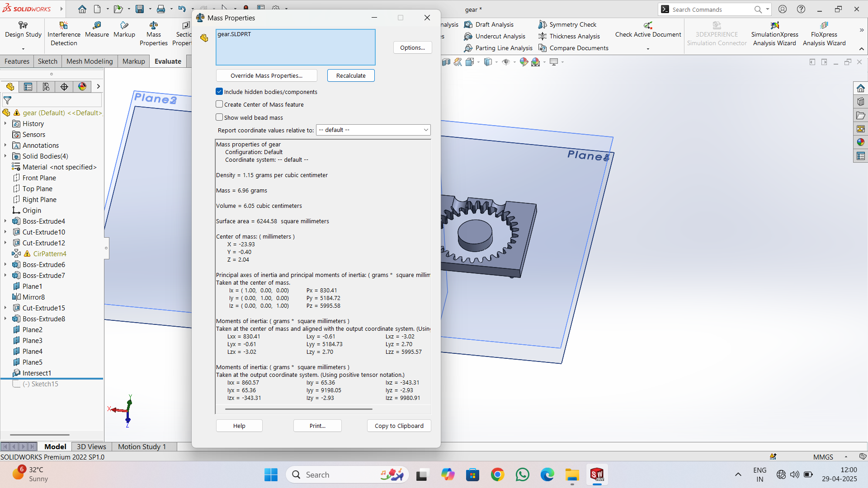
Task: Run Draft Analysis
Action: click(489, 24)
